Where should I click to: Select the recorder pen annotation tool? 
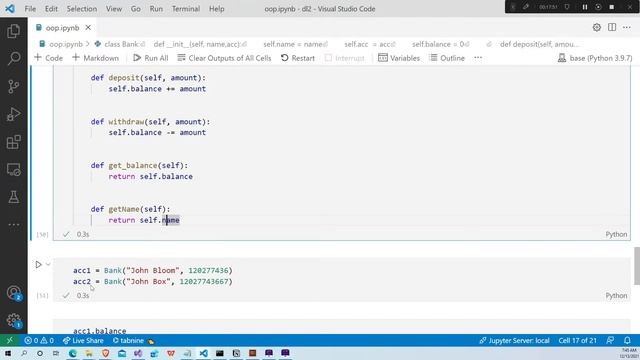pyautogui.click(x=526, y=7)
